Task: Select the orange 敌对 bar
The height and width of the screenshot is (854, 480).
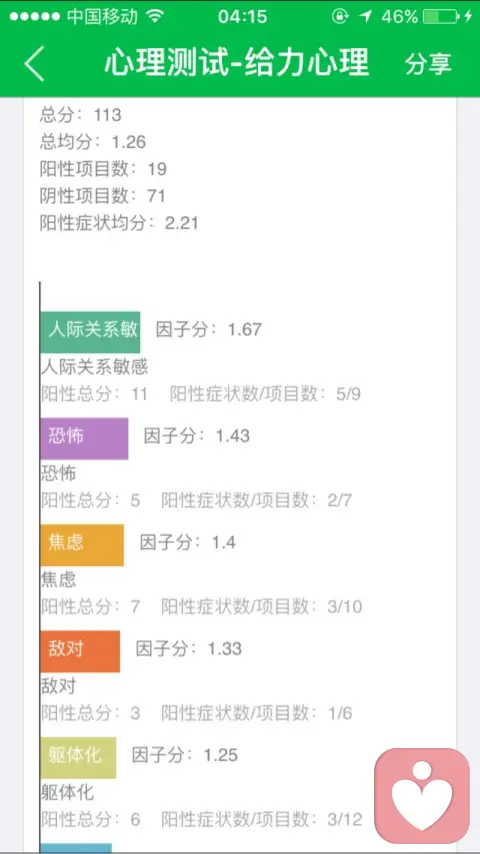Action: point(80,651)
